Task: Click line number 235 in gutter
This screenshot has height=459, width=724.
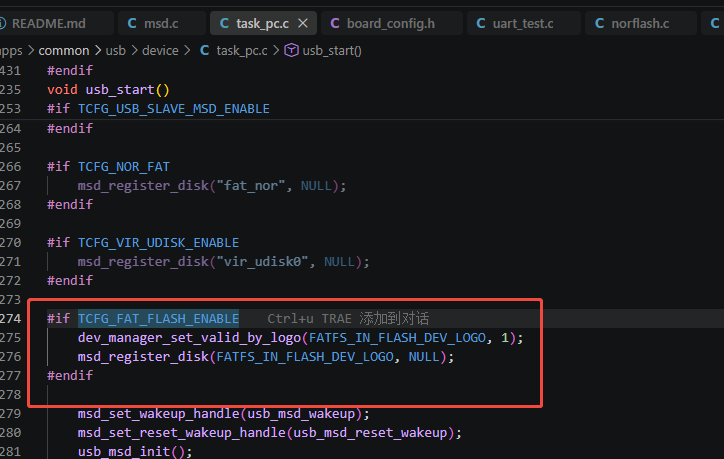Action: 10,90
